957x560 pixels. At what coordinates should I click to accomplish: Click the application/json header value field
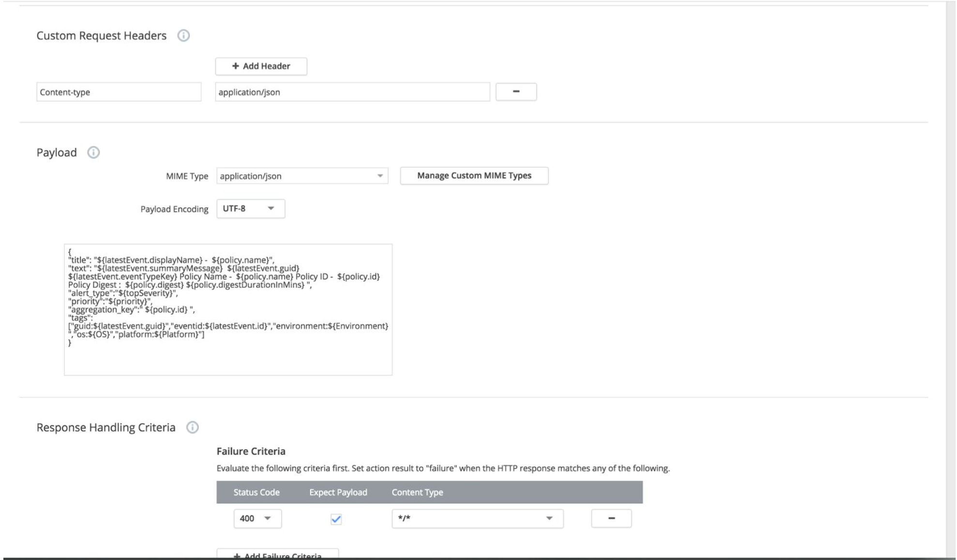tap(352, 92)
